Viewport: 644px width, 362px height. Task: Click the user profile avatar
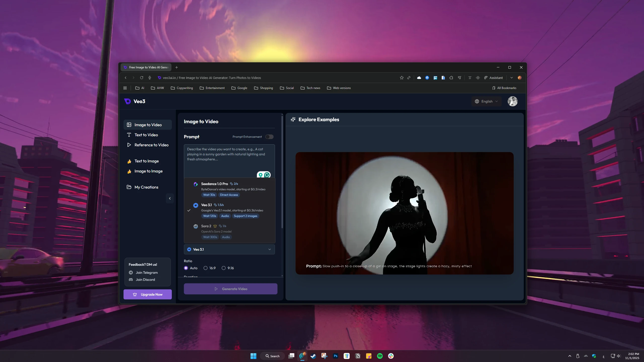click(x=512, y=101)
